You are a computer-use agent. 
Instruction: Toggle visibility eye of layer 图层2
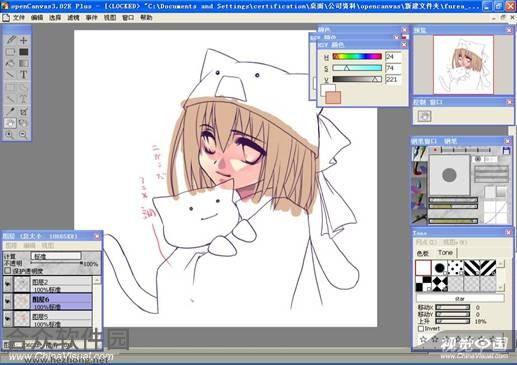tap(8, 284)
